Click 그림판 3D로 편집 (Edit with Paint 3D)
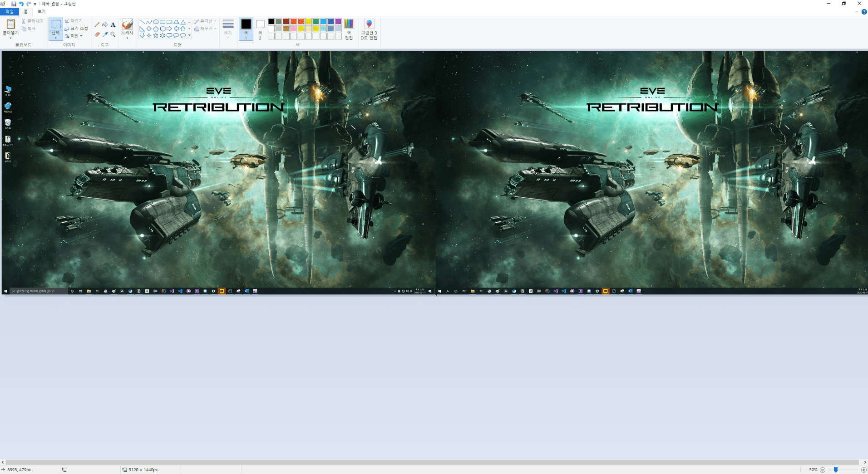This screenshot has width=868, height=474. tap(369, 29)
